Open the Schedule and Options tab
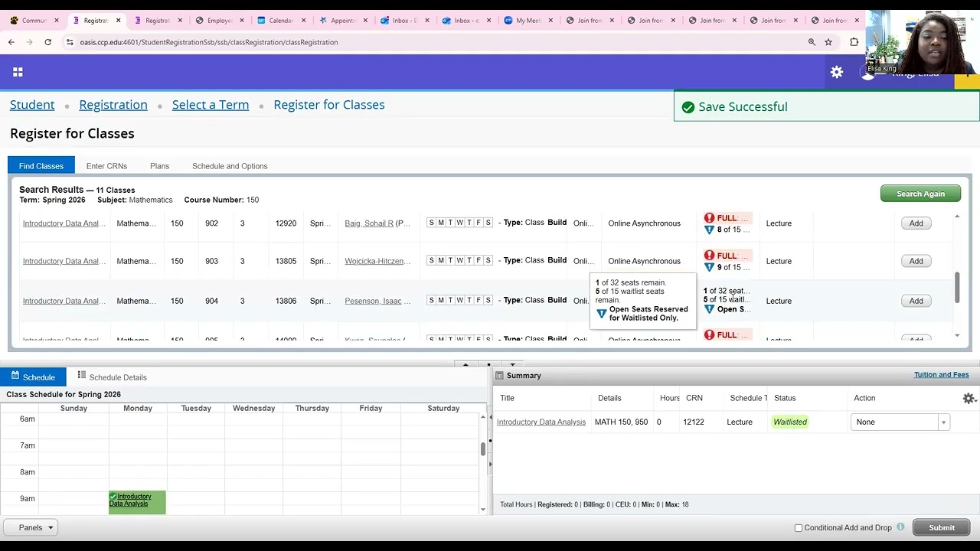The height and width of the screenshot is (551, 980). (230, 166)
